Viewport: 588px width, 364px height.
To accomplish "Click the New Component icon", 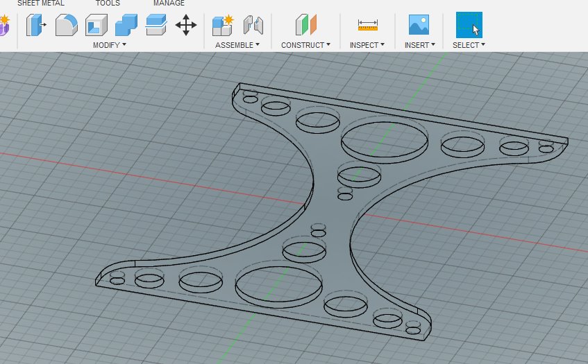I will click(x=223, y=25).
